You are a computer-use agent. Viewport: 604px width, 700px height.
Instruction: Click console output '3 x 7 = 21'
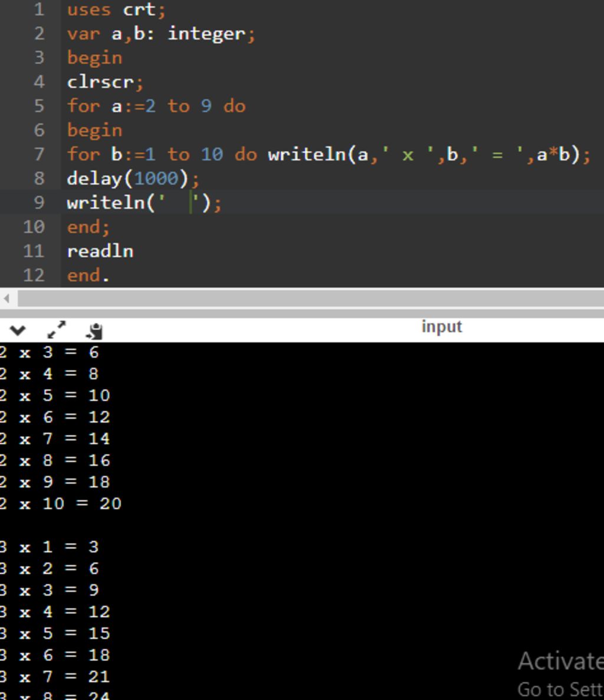pos(54,677)
